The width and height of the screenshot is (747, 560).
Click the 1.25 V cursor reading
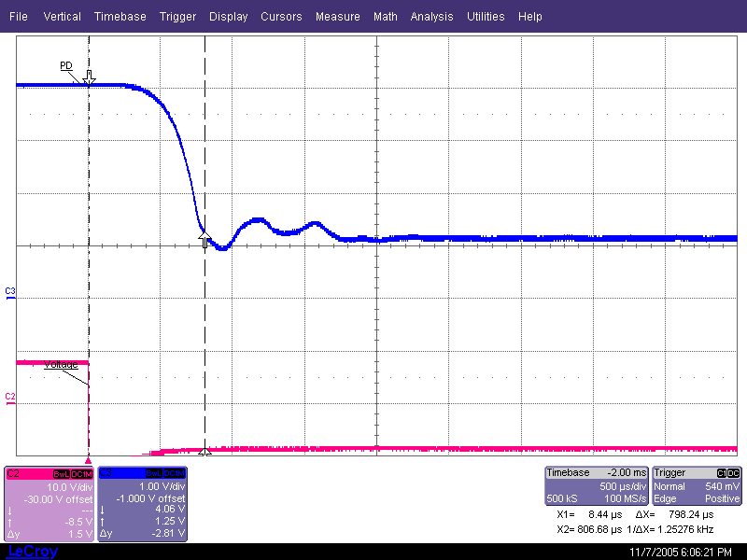tap(170, 521)
